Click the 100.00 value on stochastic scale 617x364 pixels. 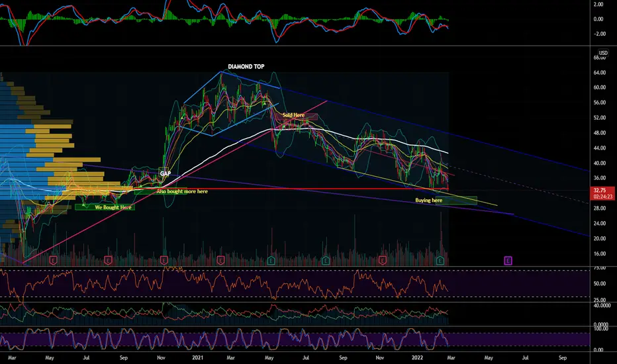(x=600, y=328)
